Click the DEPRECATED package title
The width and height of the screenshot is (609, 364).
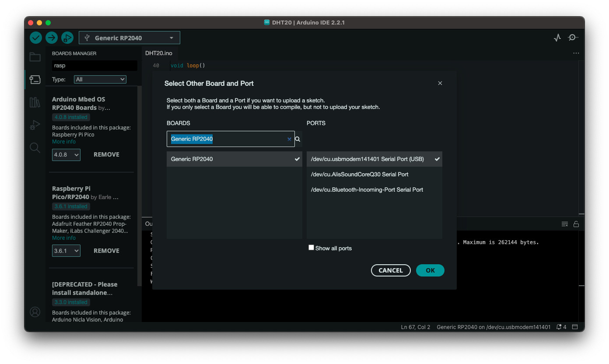(x=85, y=288)
